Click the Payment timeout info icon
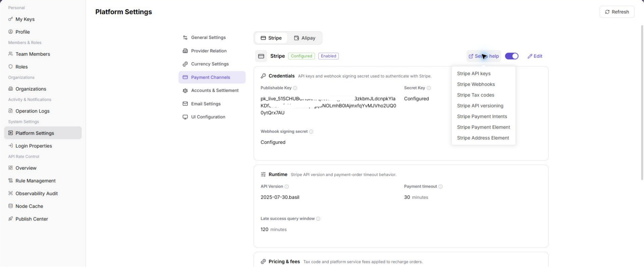Viewport: 644px width, 267px height. click(x=441, y=187)
